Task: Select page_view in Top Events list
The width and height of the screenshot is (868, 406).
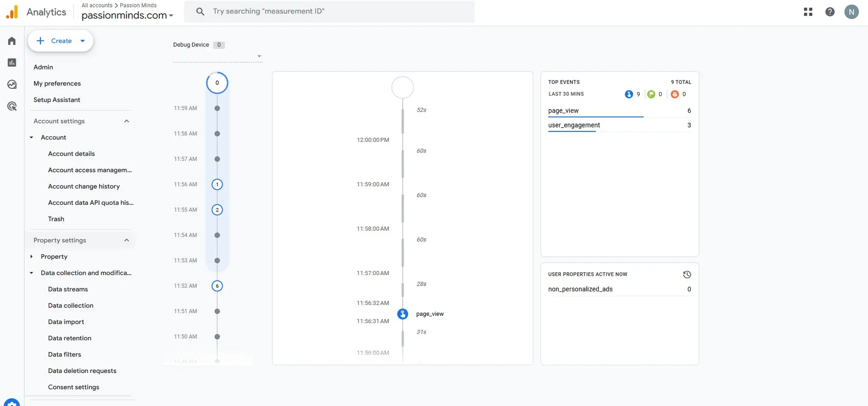Action: [x=564, y=111]
